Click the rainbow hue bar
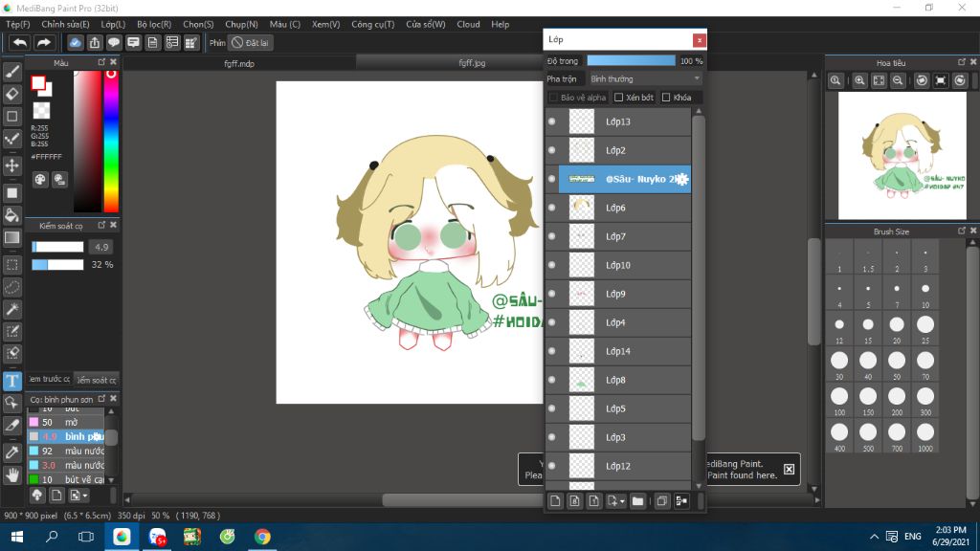 click(x=111, y=142)
